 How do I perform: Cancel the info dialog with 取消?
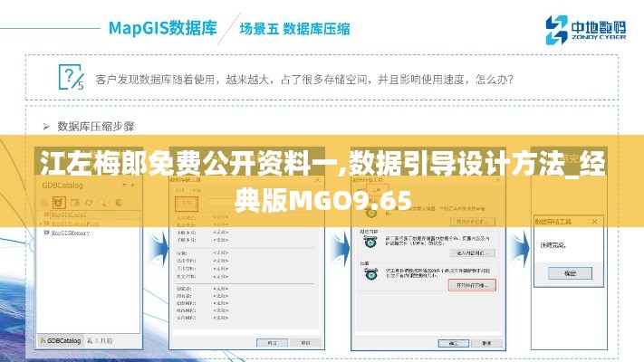tap(305, 342)
